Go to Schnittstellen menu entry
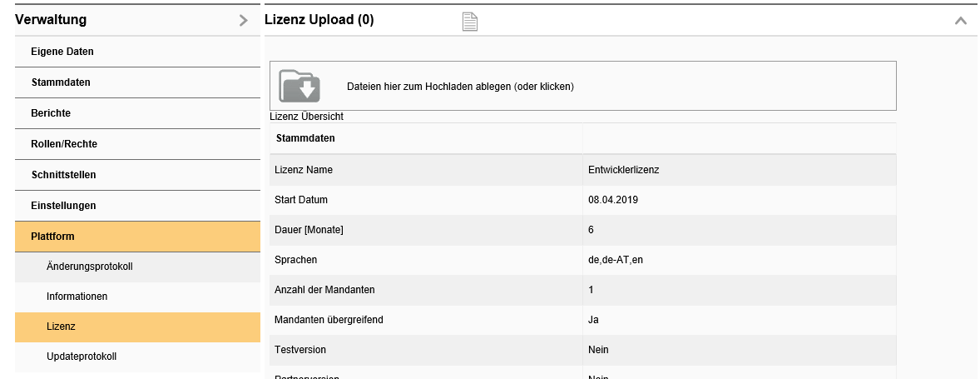The height and width of the screenshot is (379, 980). click(63, 175)
